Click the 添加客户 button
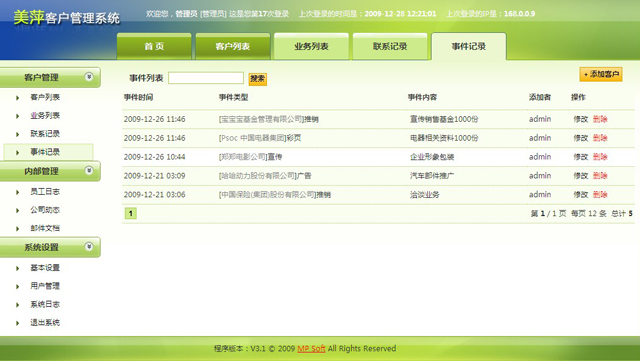The height and width of the screenshot is (361, 640). coord(601,74)
